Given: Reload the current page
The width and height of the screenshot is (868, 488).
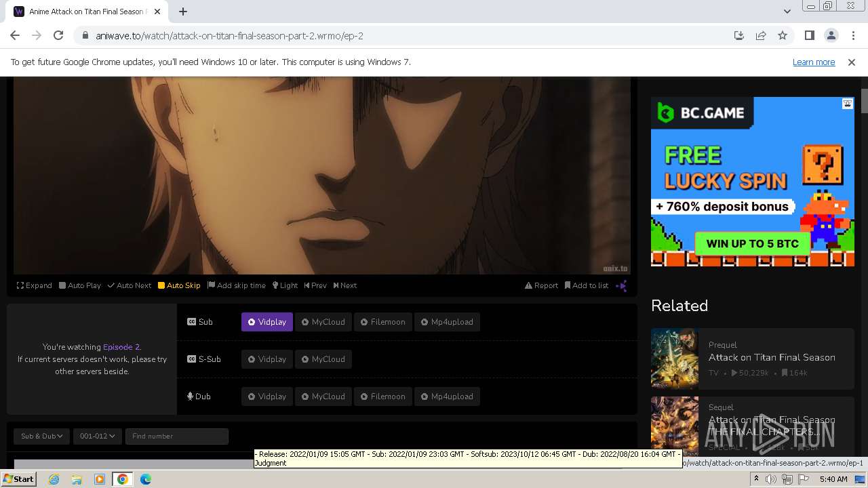Looking at the screenshot, I should click(x=58, y=36).
